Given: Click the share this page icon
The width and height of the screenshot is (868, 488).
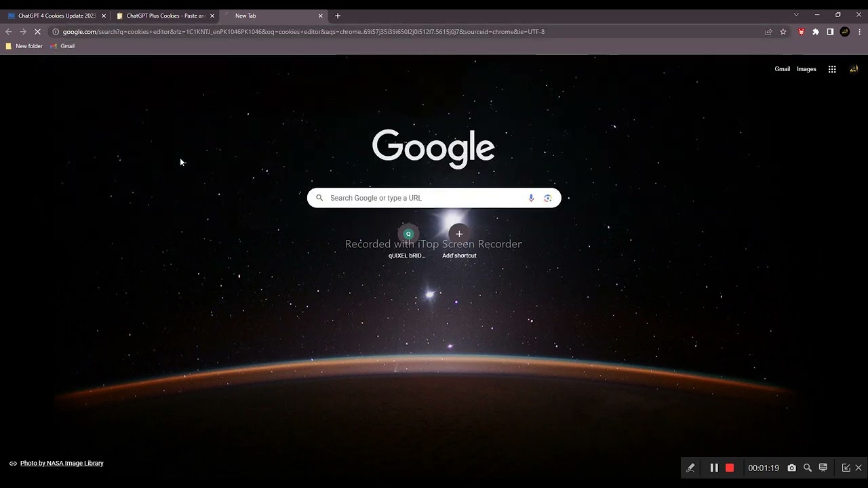Looking at the screenshot, I should tap(768, 32).
